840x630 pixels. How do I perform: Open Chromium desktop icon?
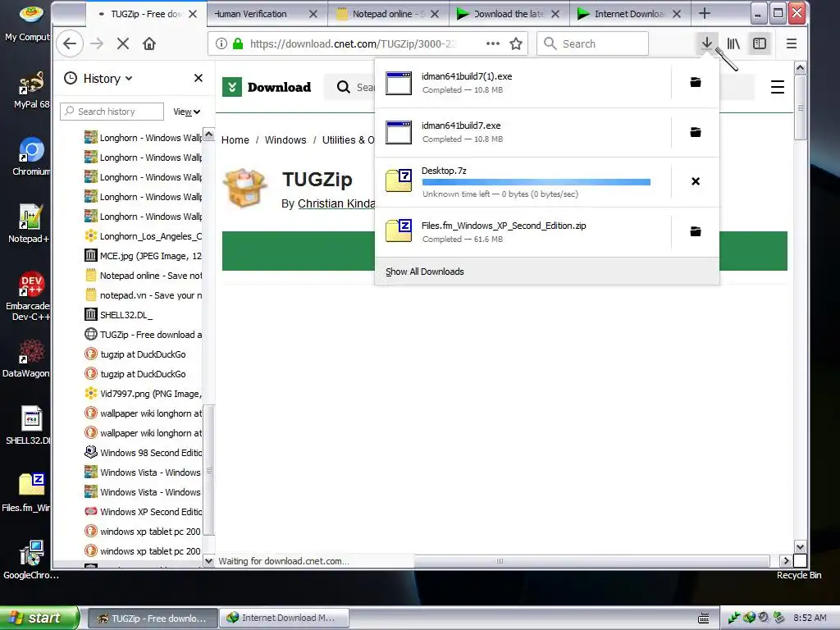[31, 157]
